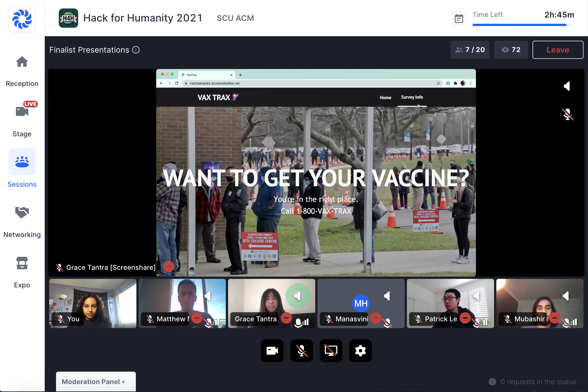Open audio/video settings gear
This screenshot has height=392, width=588.
(x=360, y=351)
